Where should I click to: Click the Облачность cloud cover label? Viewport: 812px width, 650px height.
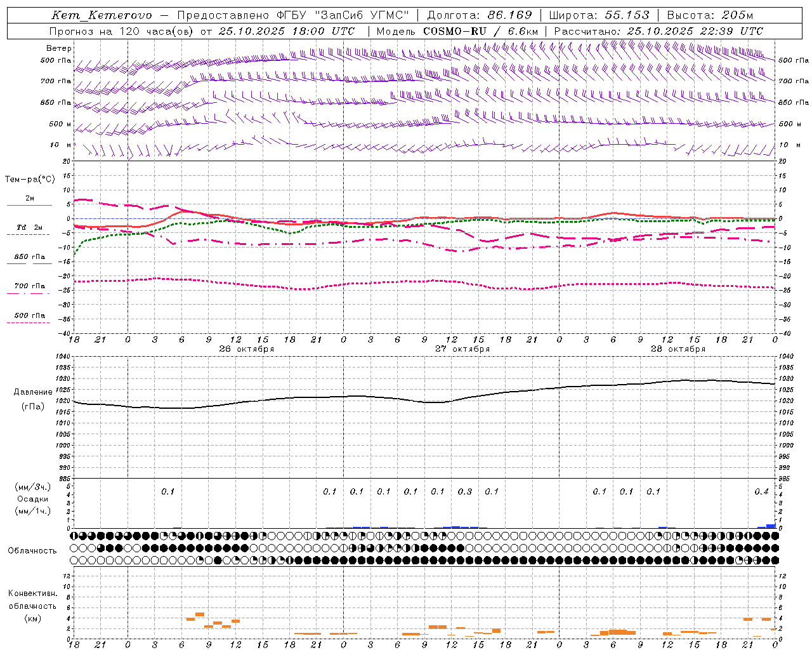tap(32, 551)
